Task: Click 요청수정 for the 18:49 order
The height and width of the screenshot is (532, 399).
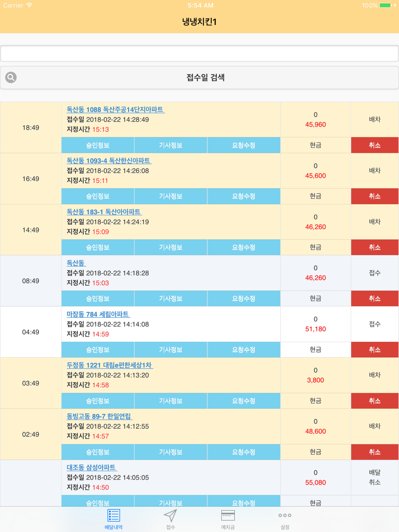Action: [x=244, y=145]
